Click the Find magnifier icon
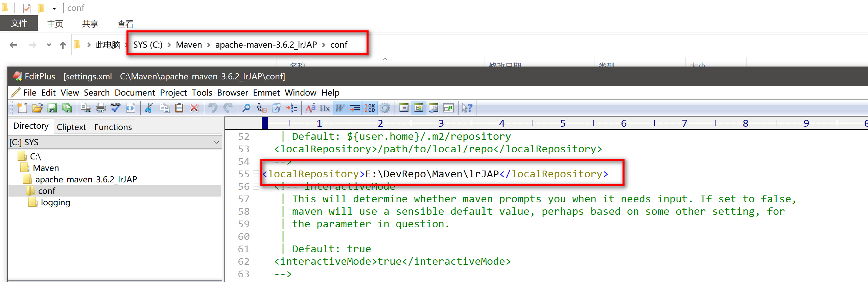 pos(247,108)
